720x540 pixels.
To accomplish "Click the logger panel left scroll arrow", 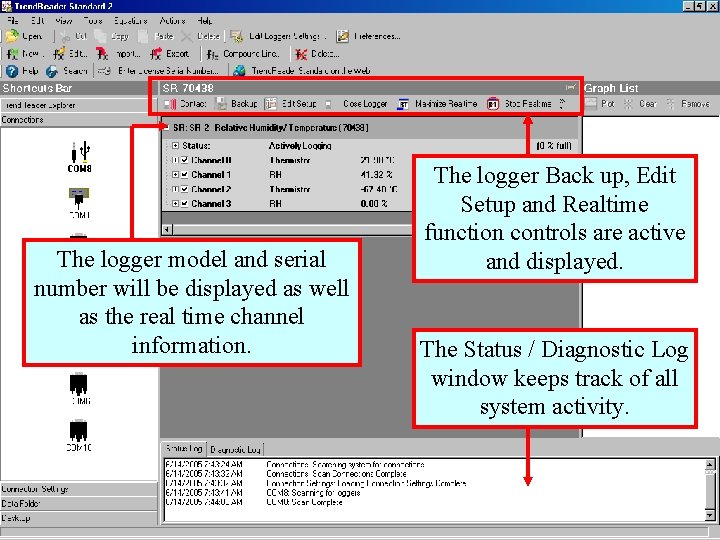I will 167,229.
